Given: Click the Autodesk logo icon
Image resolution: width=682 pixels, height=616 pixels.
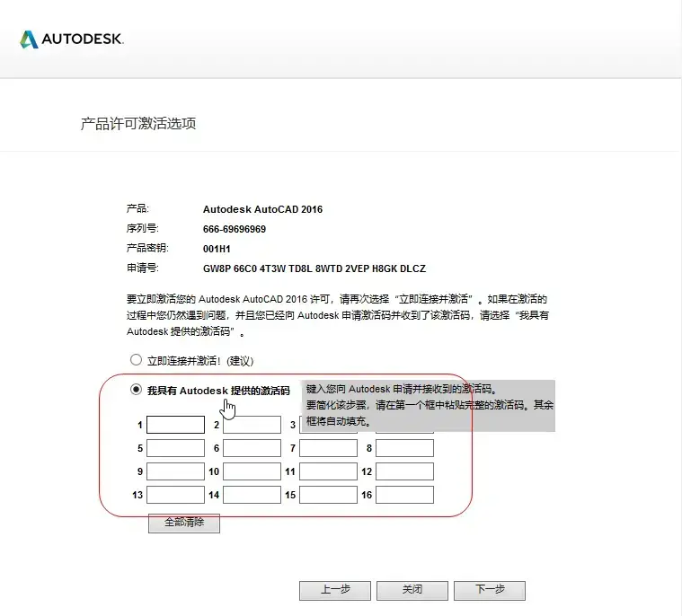Looking at the screenshot, I should 29,40.
